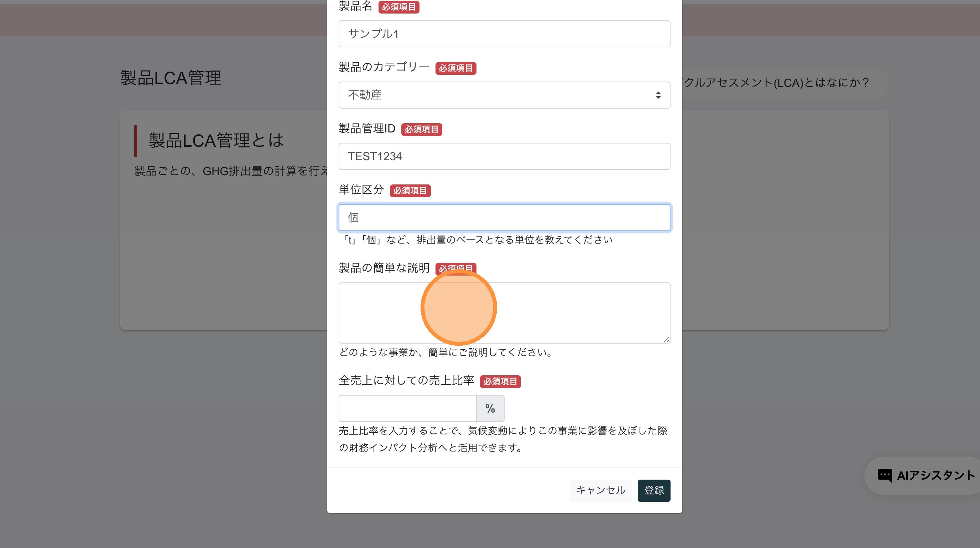980x548 pixels.
Task: Click the dropdown arrows next to 不動産
Action: coord(658,95)
